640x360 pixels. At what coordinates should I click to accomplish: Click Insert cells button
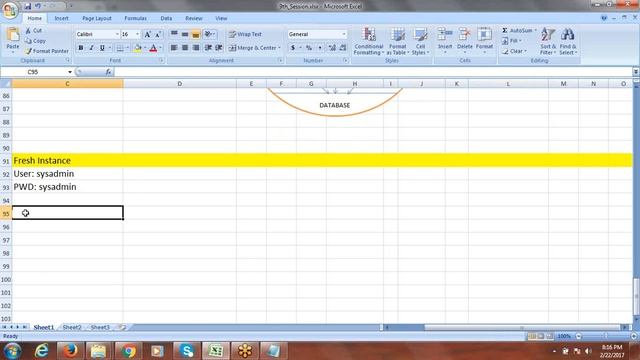point(445,41)
